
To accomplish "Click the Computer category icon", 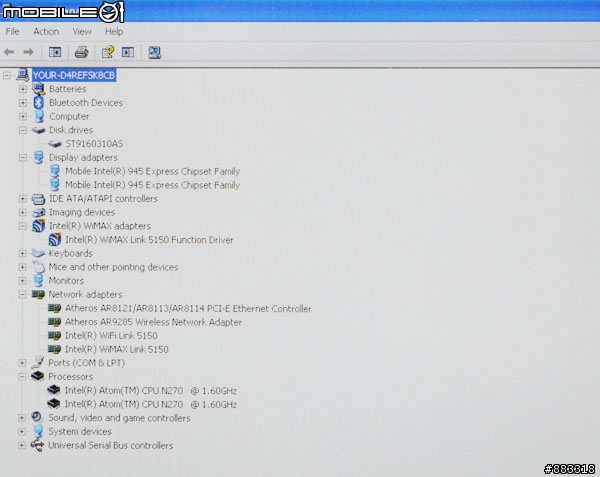I will click(39, 116).
